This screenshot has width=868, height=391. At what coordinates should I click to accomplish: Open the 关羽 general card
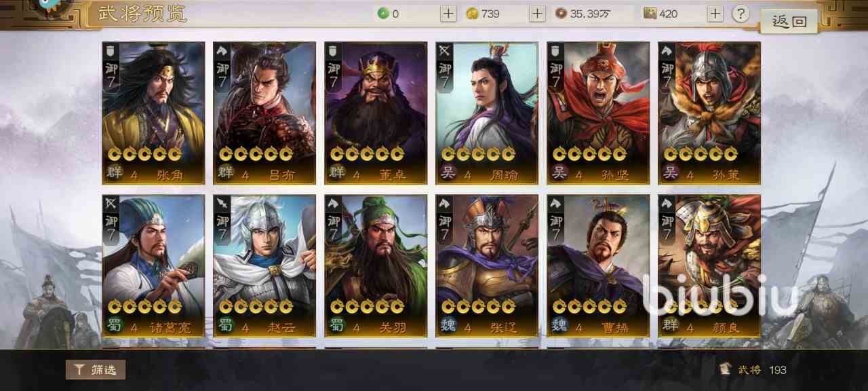(376, 266)
